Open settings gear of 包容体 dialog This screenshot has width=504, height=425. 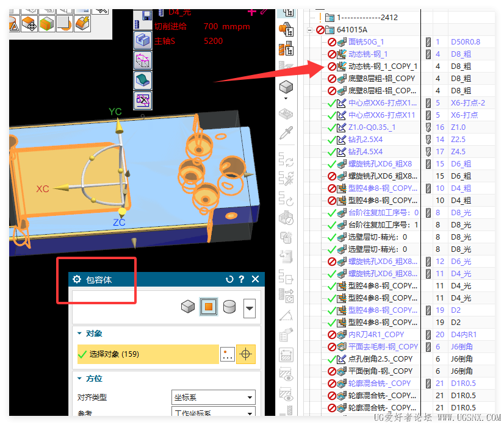coord(77,279)
